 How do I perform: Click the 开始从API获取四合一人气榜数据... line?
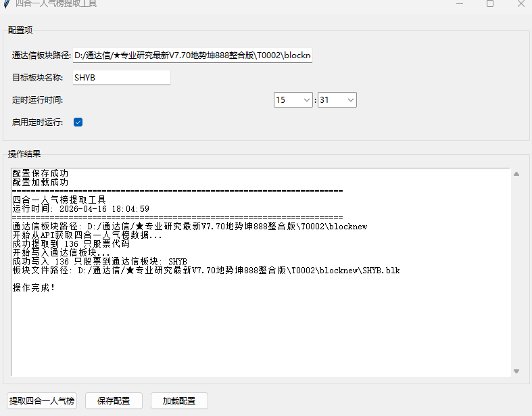point(87,235)
